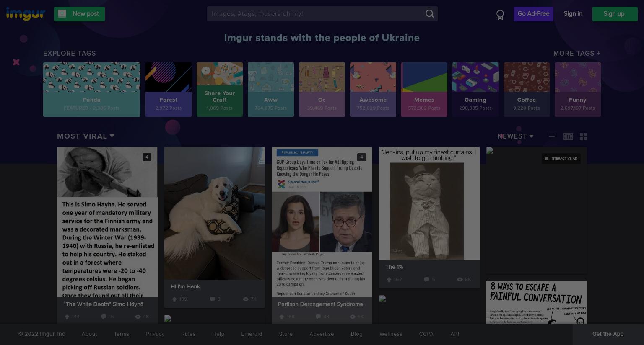Viewport: 644px width, 345px height.
Task: Switch to waterfall grid layout icon
Action: point(568,136)
